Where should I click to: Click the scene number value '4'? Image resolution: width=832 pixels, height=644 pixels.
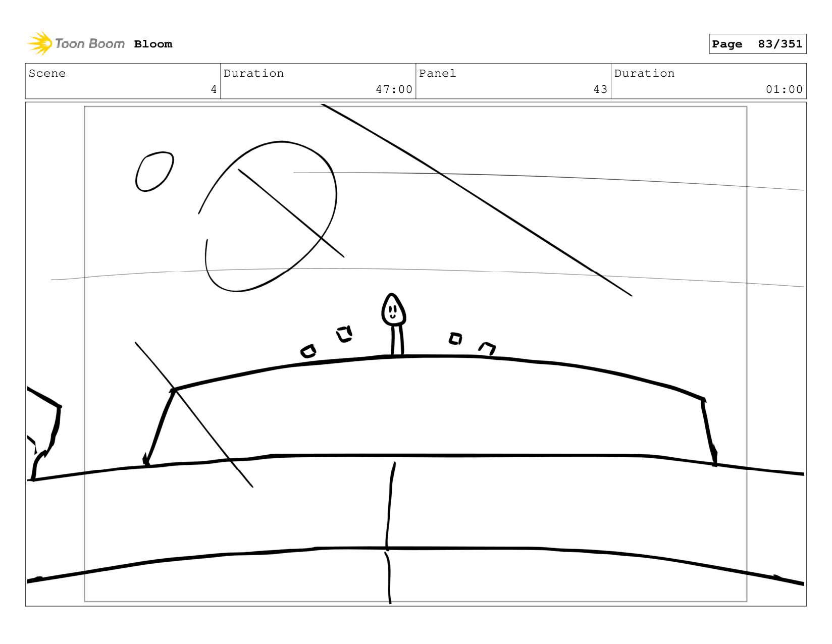[214, 89]
